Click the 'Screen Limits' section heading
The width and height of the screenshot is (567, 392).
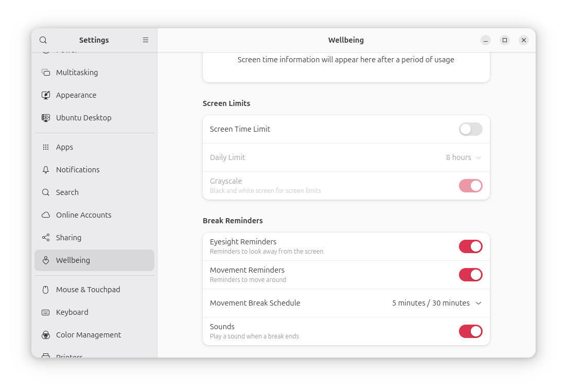click(226, 103)
